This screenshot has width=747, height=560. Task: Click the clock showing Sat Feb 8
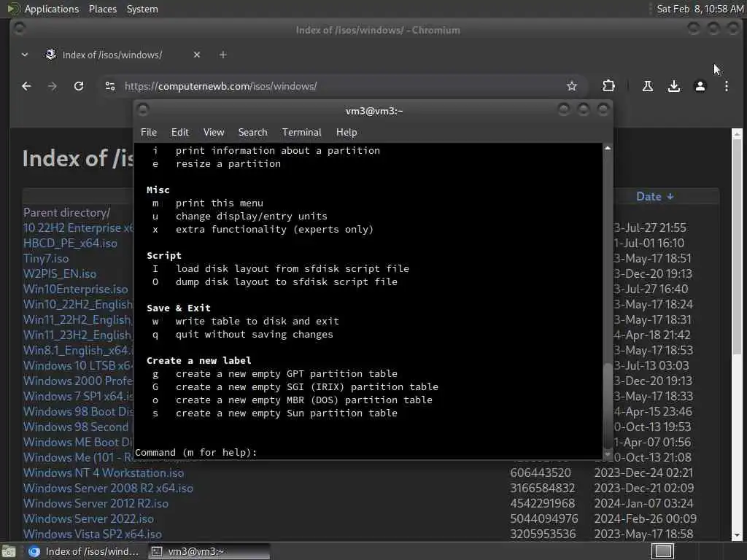click(700, 9)
